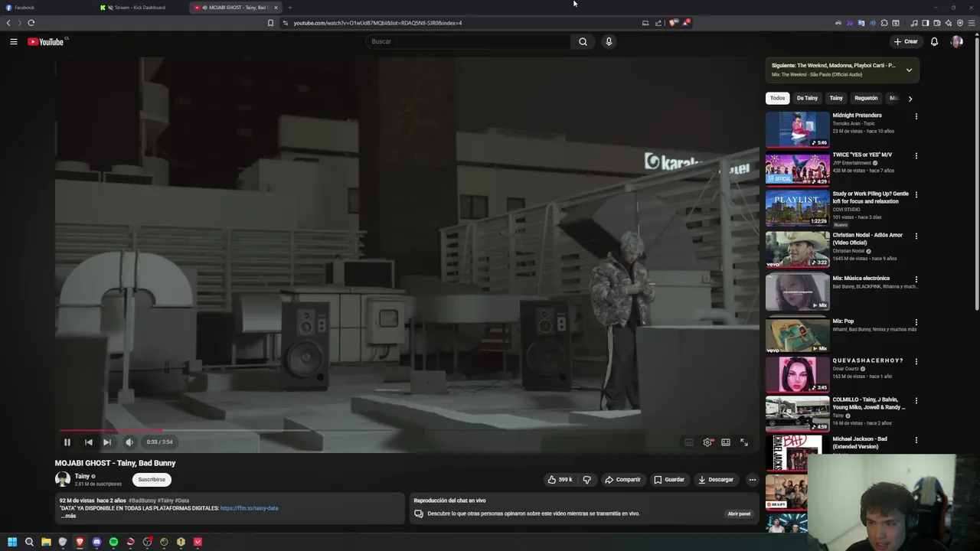This screenshot has width=980, height=551.
Task: Open a new browser tab
Action: point(289,8)
